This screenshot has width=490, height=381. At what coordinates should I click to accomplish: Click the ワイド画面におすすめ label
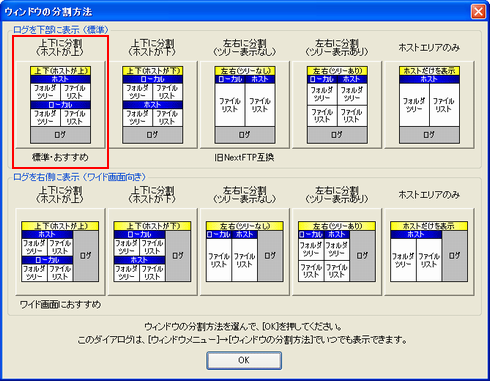pyautogui.click(x=60, y=304)
